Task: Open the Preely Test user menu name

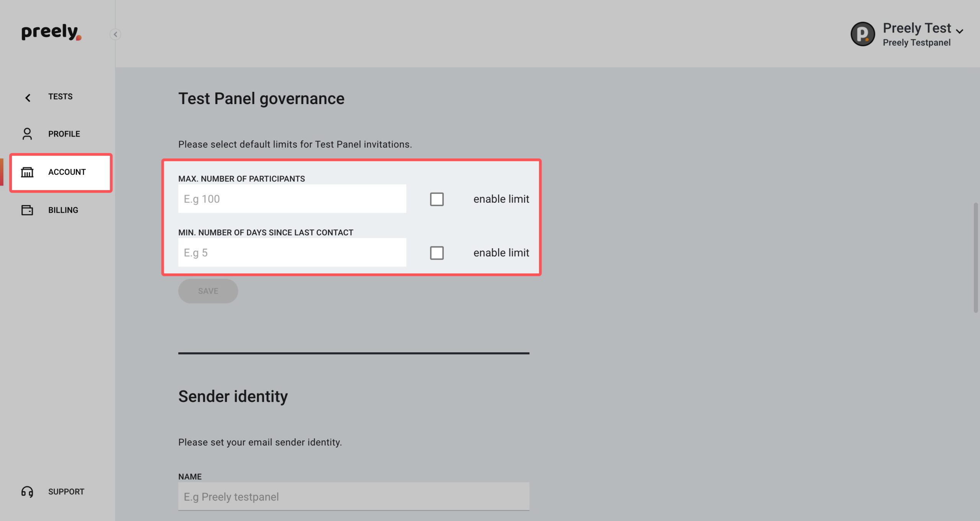Action: click(917, 28)
